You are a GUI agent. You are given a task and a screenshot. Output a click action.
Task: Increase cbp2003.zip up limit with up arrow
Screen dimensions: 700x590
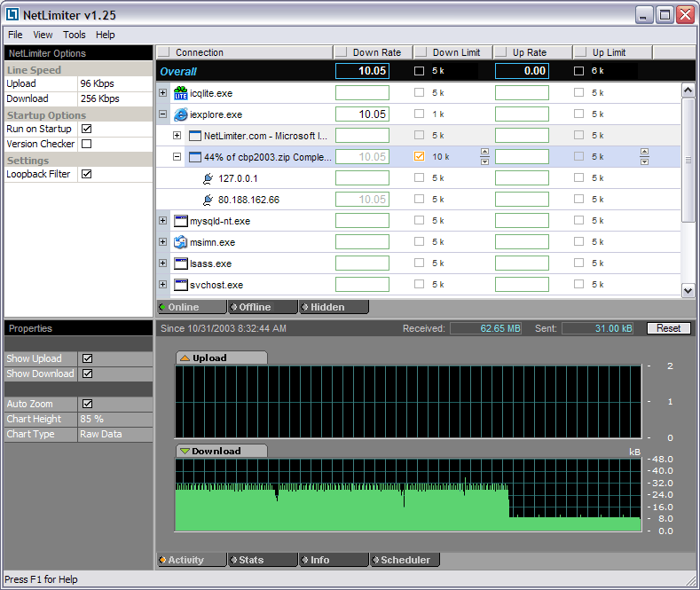[644, 152]
